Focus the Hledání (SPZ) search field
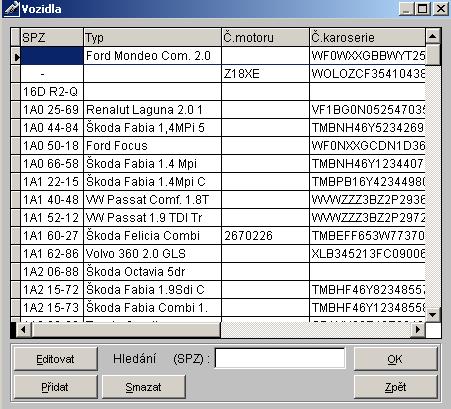Screen dimensions: 451x409 tap(280, 358)
